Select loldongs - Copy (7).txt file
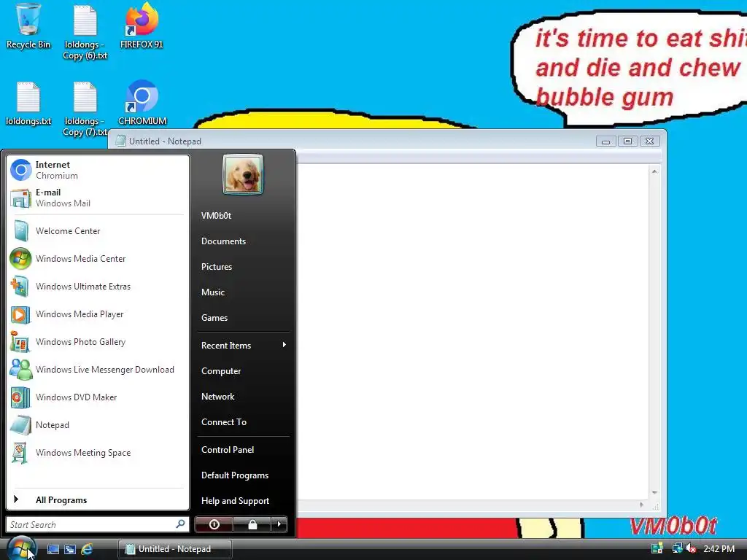Screen dimensions: 747x560 85,109
